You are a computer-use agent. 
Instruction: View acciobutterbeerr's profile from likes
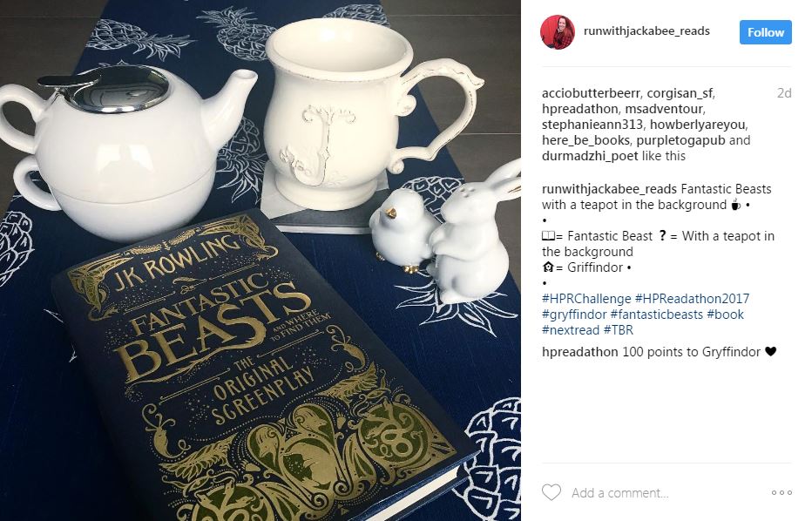click(592, 93)
